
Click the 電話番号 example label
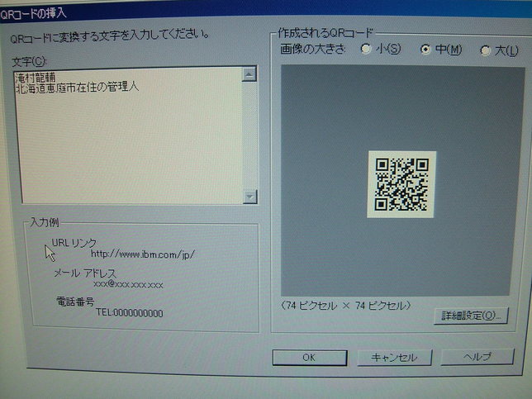pos(75,302)
